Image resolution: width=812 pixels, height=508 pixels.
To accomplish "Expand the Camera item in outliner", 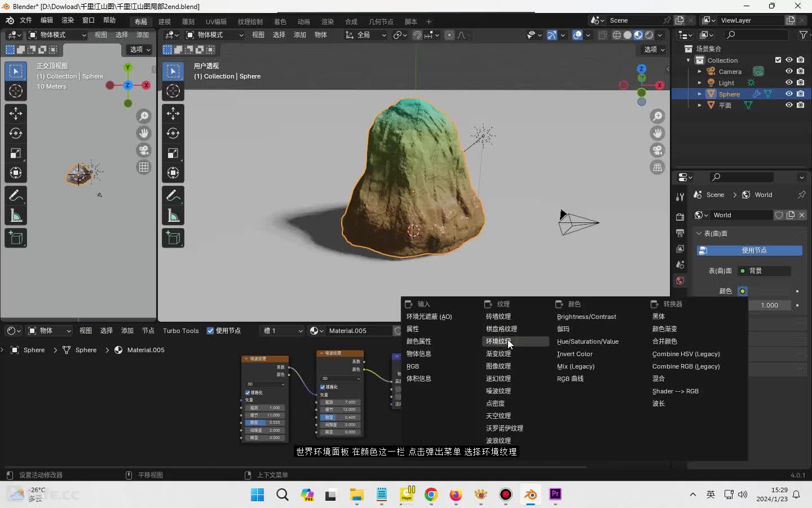I will coord(700,72).
